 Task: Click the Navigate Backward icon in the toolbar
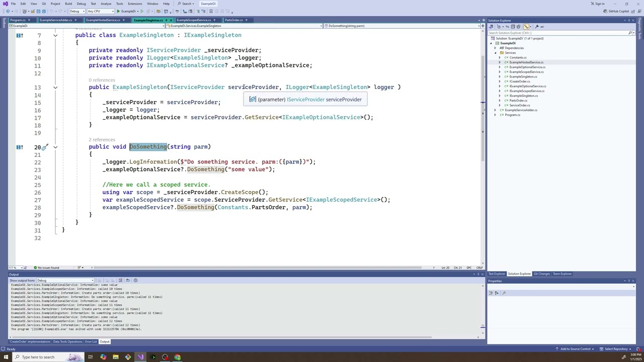(8, 11)
